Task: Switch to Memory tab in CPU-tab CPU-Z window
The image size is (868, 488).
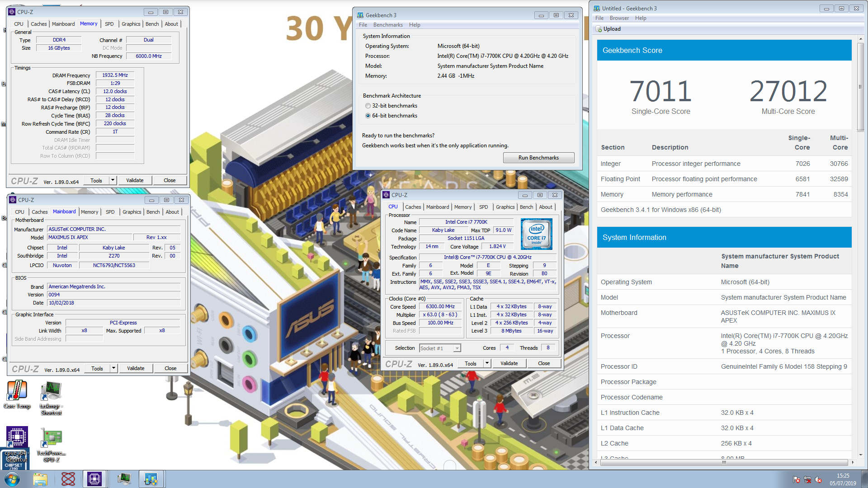Action: click(x=463, y=207)
